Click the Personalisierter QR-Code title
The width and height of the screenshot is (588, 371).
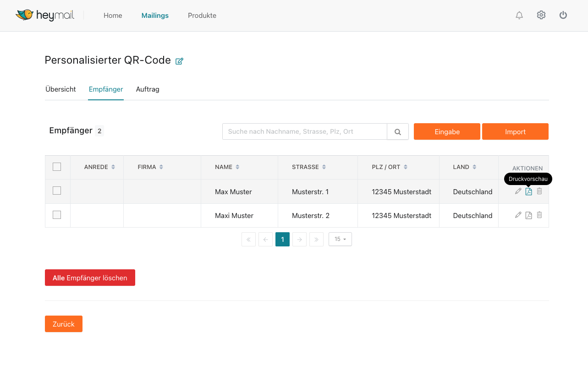point(108,60)
